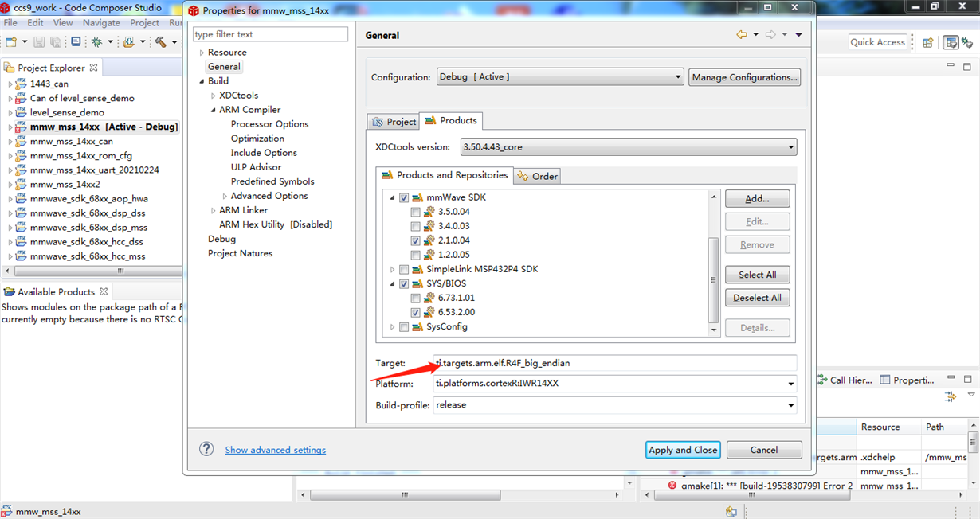Check the SimpleLink MSP432P4 SDK checkbox
The height and width of the screenshot is (519, 980).
click(x=404, y=269)
